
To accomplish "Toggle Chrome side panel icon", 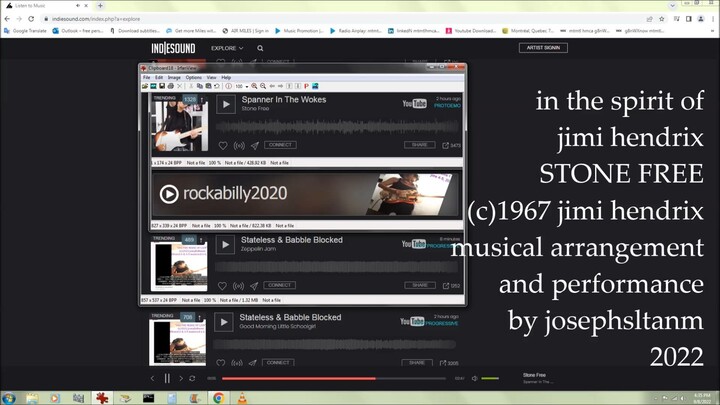I will (x=688, y=19).
